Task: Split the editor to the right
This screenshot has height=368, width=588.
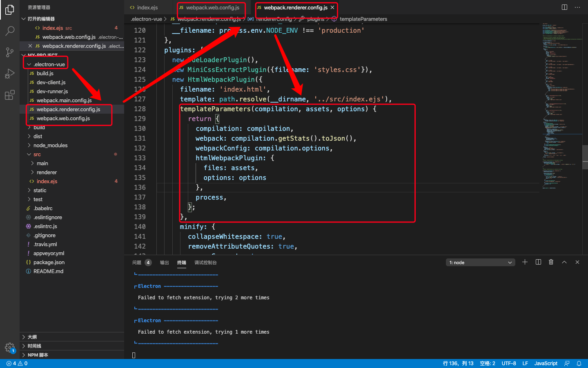Action: [x=564, y=7]
